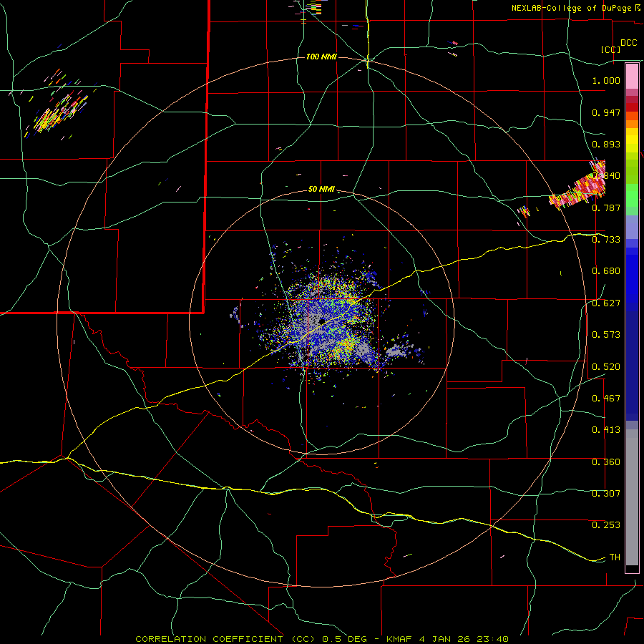Click the DCC product label

pyautogui.click(x=628, y=43)
